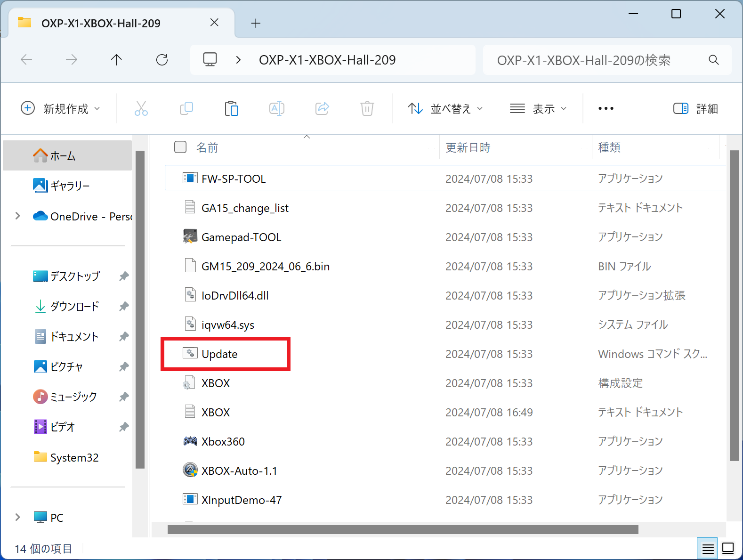The width and height of the screenshot is (743, 560).
Task: Click the Paste clipboard icon
Action: coord(231,109)
